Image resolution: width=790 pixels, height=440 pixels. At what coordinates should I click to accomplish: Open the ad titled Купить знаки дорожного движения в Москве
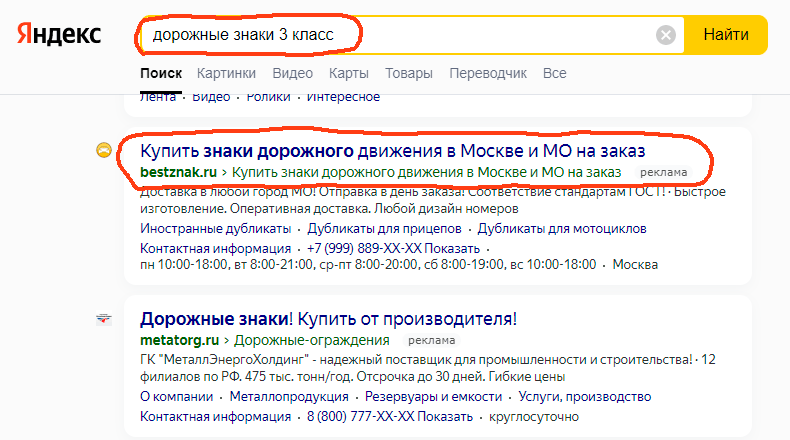point(392,151)
